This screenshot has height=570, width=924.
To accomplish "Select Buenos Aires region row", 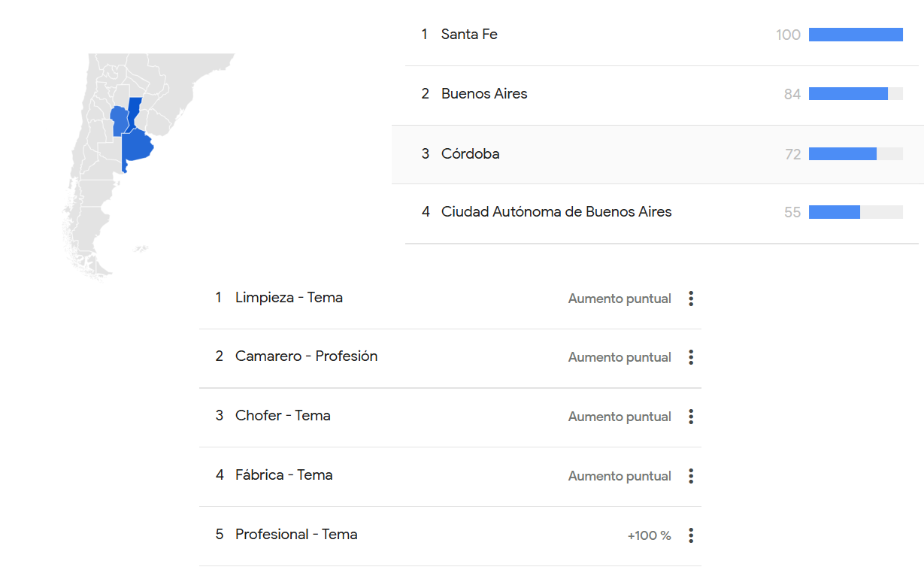I will click(662, 95).
